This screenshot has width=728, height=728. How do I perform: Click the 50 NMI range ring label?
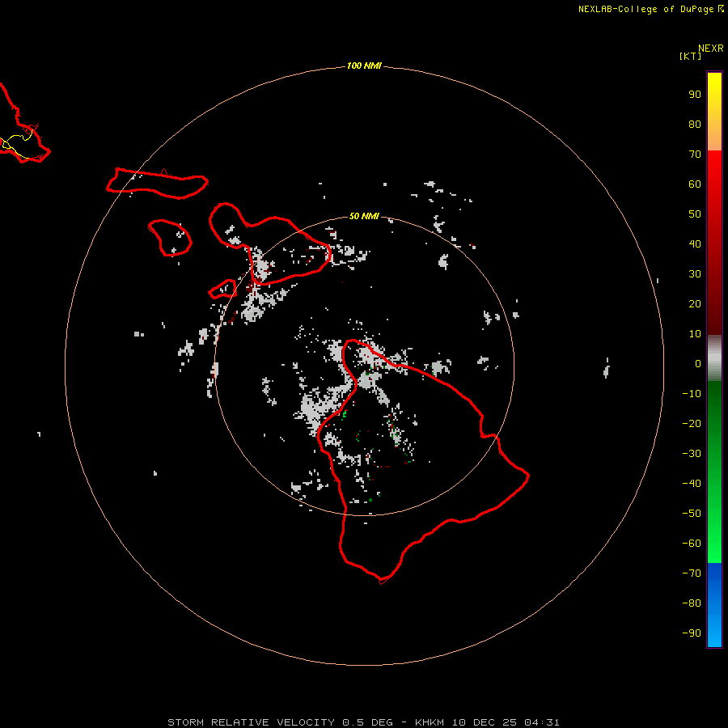point(364,216)
